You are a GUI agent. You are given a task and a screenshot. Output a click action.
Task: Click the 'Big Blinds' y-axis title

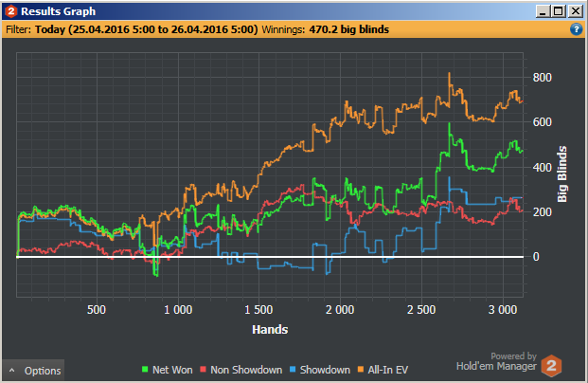pyautogui.click(x=562, y=174)
